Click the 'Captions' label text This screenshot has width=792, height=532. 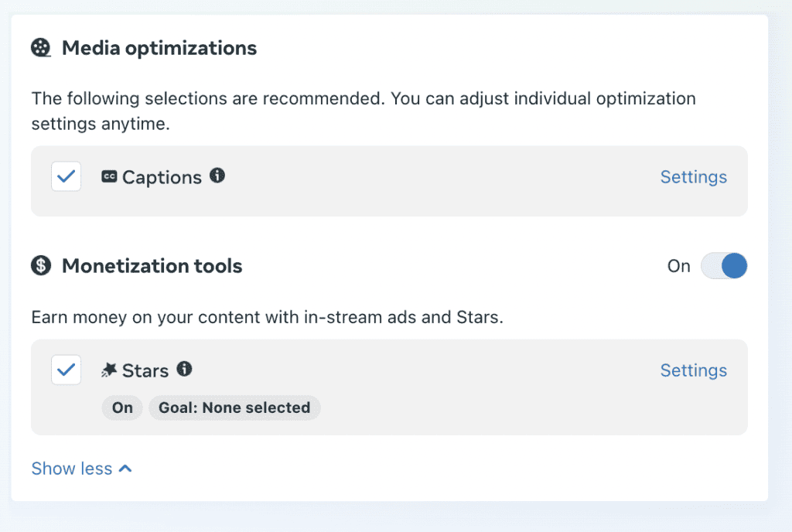coord(162,177)
